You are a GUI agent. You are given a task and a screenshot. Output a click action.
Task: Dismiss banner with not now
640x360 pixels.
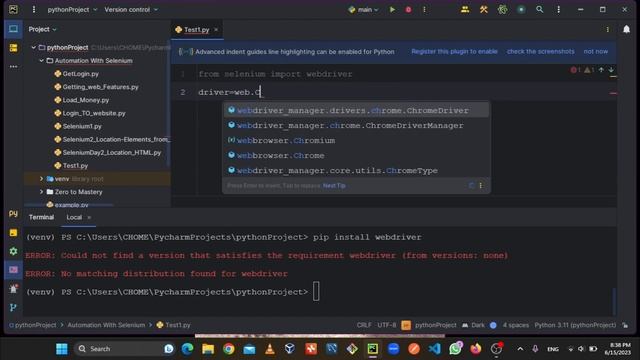pyautogui.click(x=596, y=51)
